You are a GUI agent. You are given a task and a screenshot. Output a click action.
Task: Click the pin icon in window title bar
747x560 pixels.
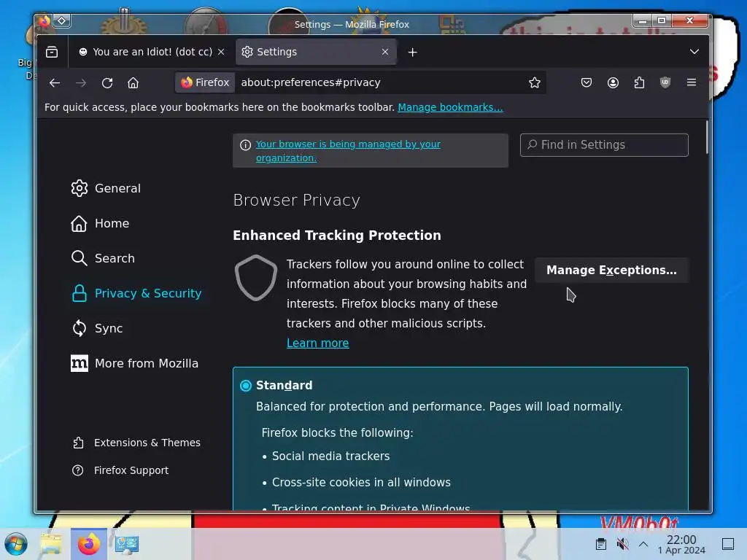62,21
